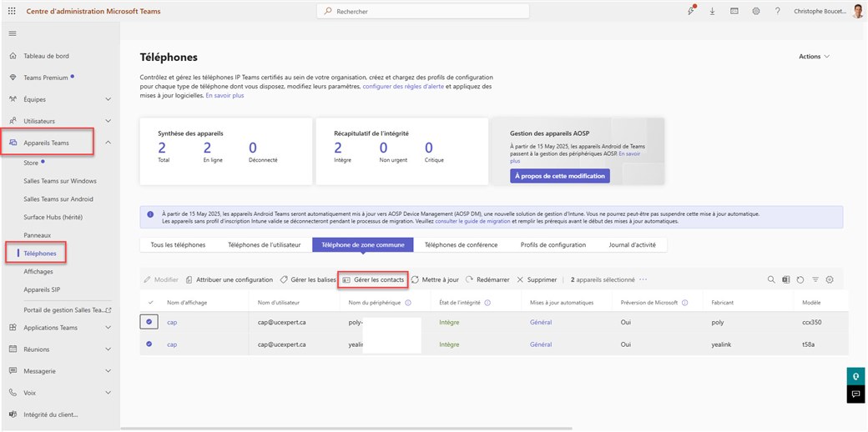Toggle the select-all checkbox in table header
The width and height of the screenshot is (868, 432).
click(x=150, y=302)
